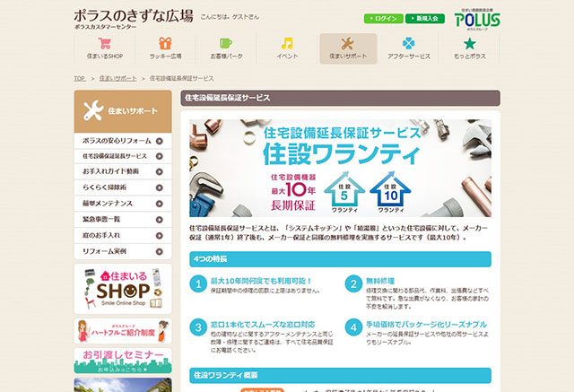The image size is (574, 392).
Task: Click the ポラスのきずな広場 site title
Action: click(x=134, y=16)
